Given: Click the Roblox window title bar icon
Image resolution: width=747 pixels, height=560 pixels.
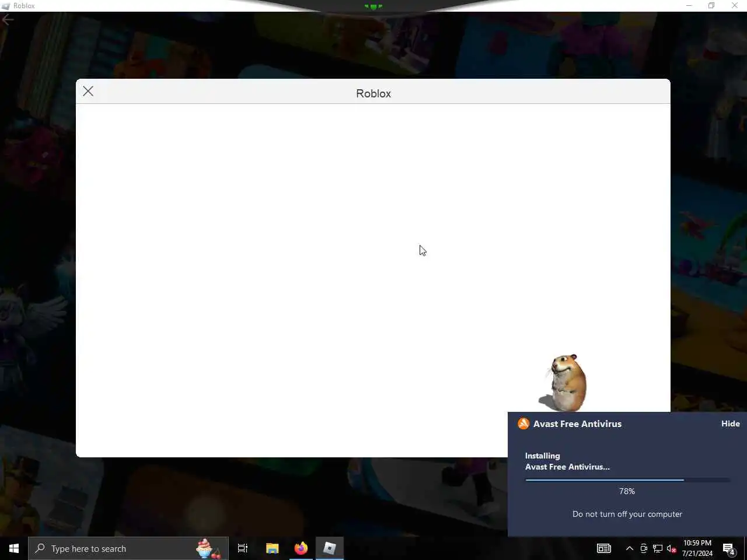Looking at the screenshot, I should [x=6, y=6].
